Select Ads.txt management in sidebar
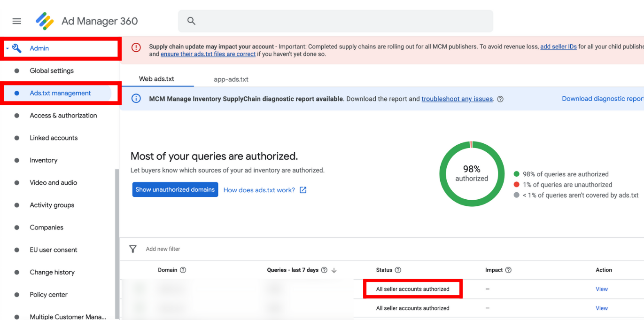 pyautogui.click(x=61, y=93)
